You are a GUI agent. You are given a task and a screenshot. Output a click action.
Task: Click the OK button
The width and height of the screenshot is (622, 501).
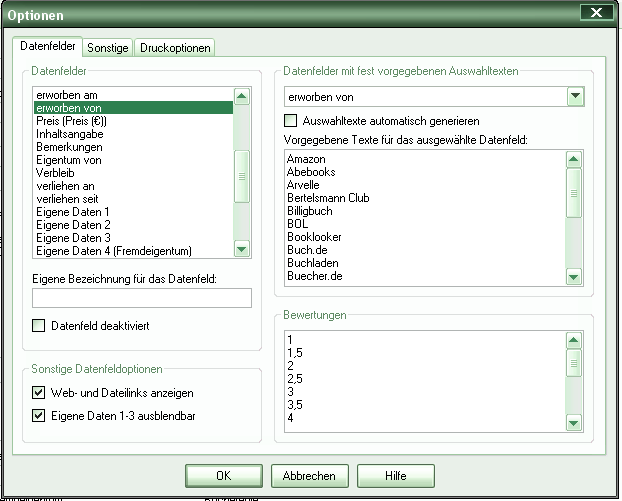(224, 476)
